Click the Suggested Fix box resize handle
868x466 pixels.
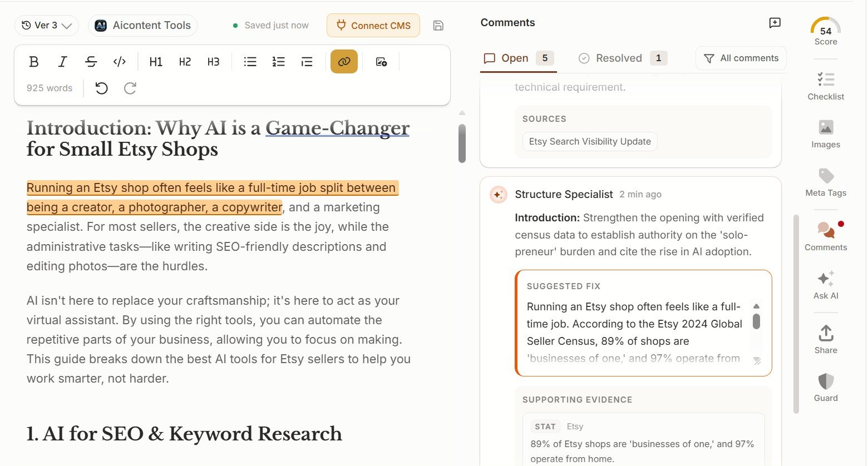[757, 361]
